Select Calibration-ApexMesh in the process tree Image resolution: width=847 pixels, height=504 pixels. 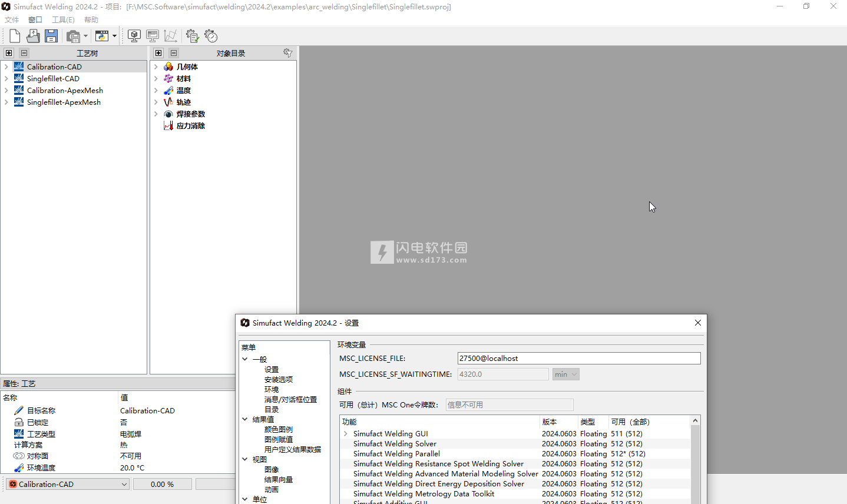pos(65,91)
